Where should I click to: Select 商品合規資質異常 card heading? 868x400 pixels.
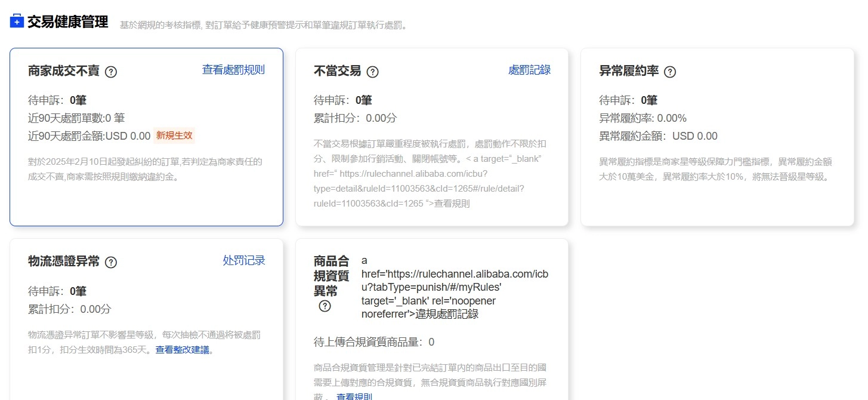331,276
